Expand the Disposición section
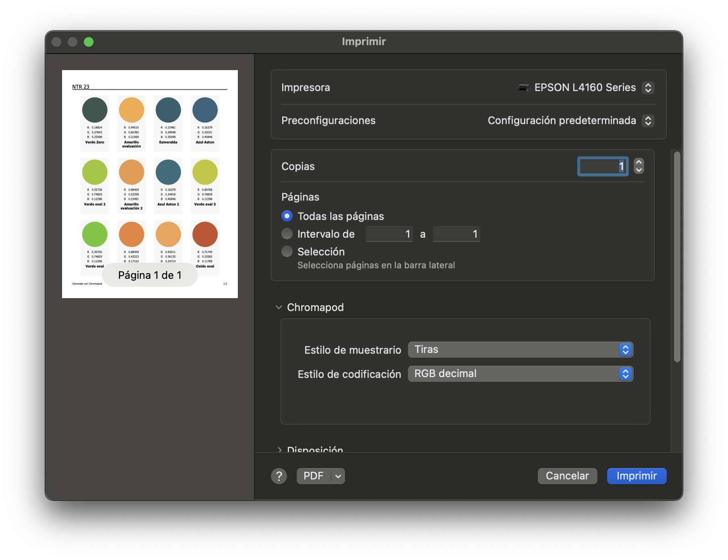This screenshot has height=560, width=728. 279,449
